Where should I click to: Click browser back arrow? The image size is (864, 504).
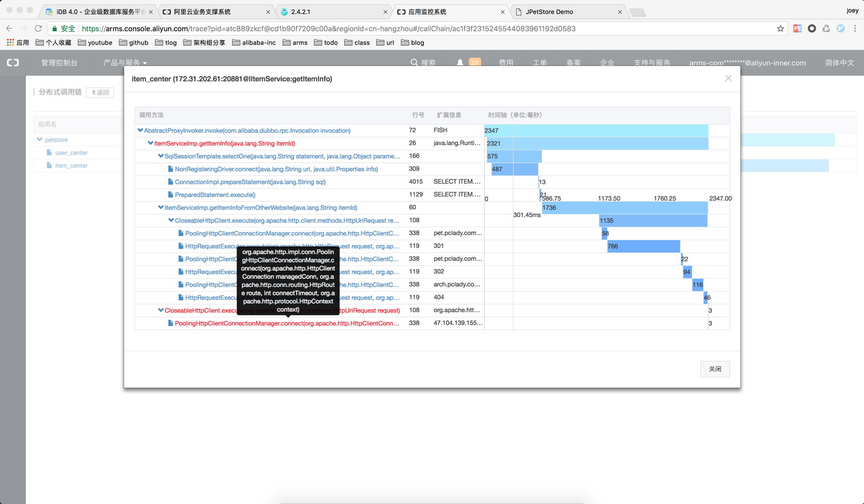pyautogui.click(x=9, y=28)
